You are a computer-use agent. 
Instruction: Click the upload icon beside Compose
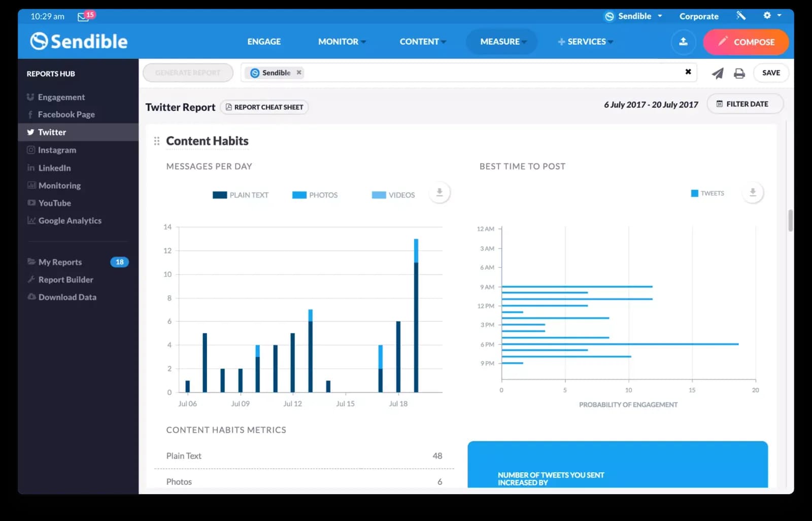[683, 42]
